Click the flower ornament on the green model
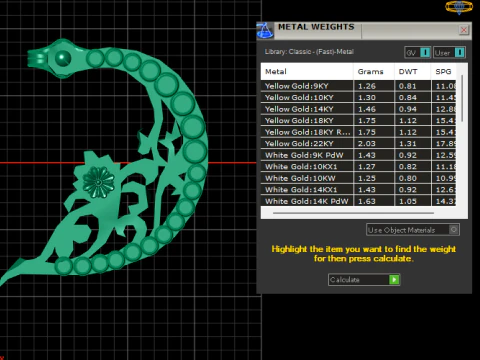Screen dimensions: 480x360 [98, 182]
